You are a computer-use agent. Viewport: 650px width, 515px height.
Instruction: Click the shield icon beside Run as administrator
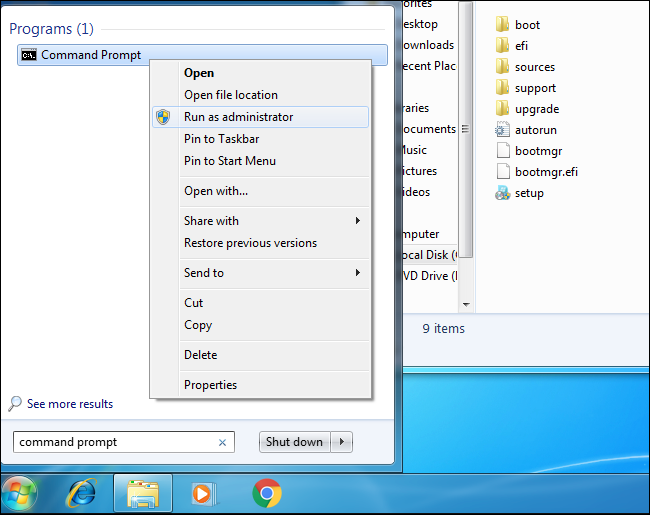(x=163, y=117)
